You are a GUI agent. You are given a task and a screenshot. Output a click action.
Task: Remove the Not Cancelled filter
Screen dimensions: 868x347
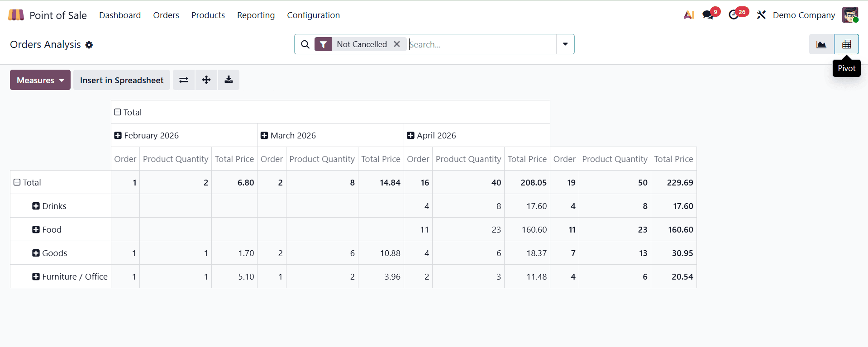[397, 44]
